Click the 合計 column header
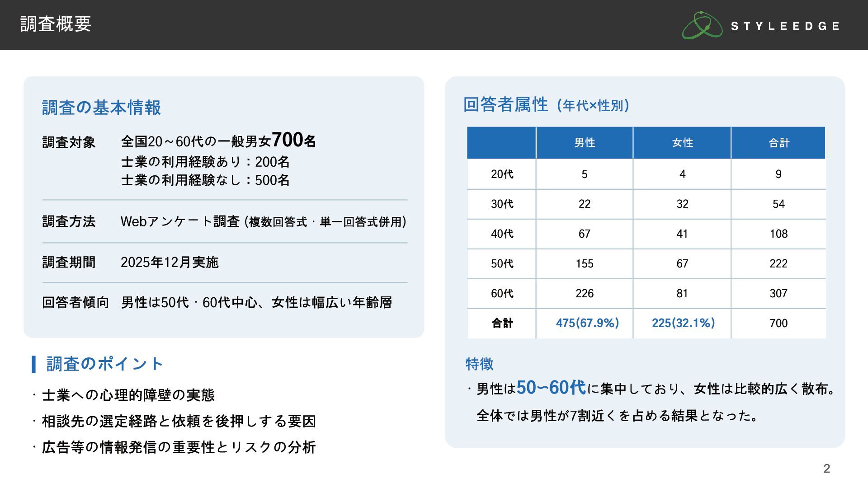Viewport: 868px width, 488px height. coord(778,143)
